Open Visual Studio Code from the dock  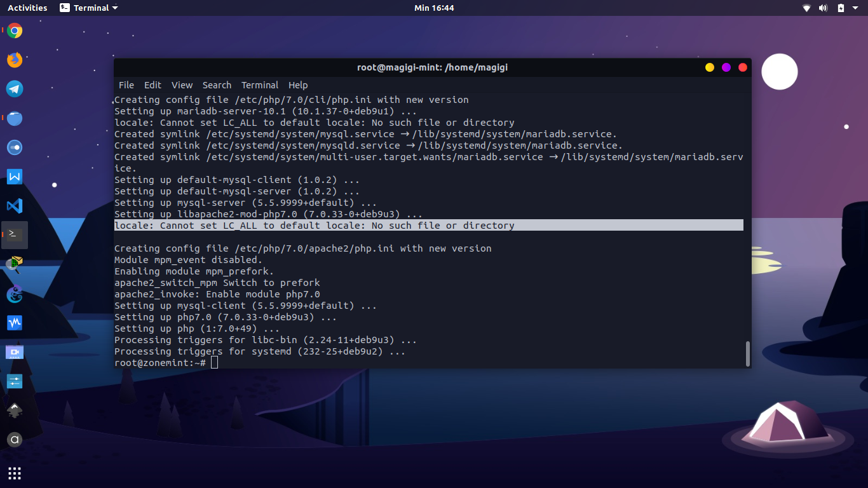pos(14,206)
